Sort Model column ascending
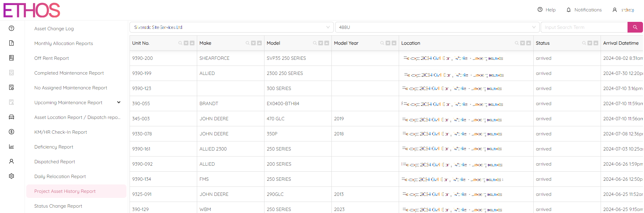644x213 pixels. [327, 43]
